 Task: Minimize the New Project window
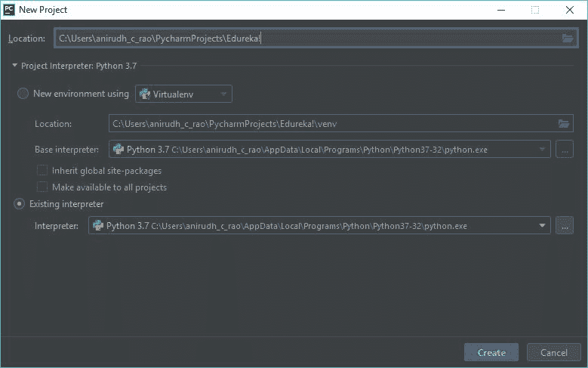click(501, 10)
